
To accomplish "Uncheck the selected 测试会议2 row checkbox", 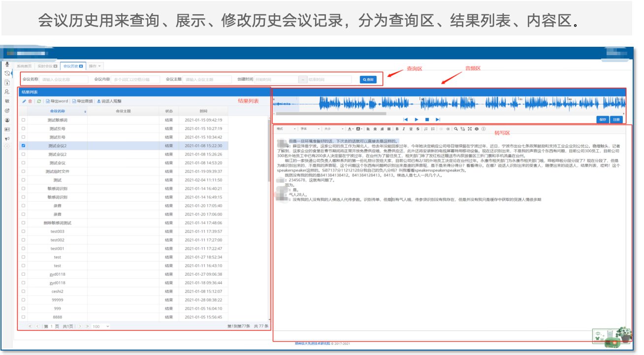I will pyautogui.click(x=23, y=146).
